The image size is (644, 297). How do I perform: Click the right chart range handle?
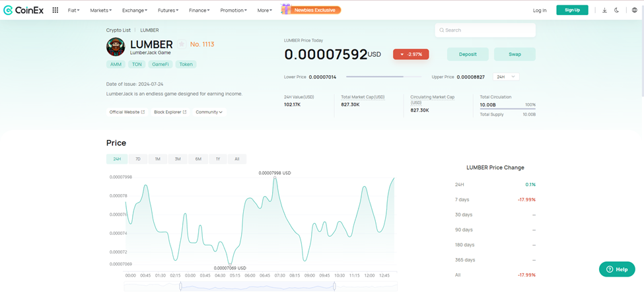[334, 286]
